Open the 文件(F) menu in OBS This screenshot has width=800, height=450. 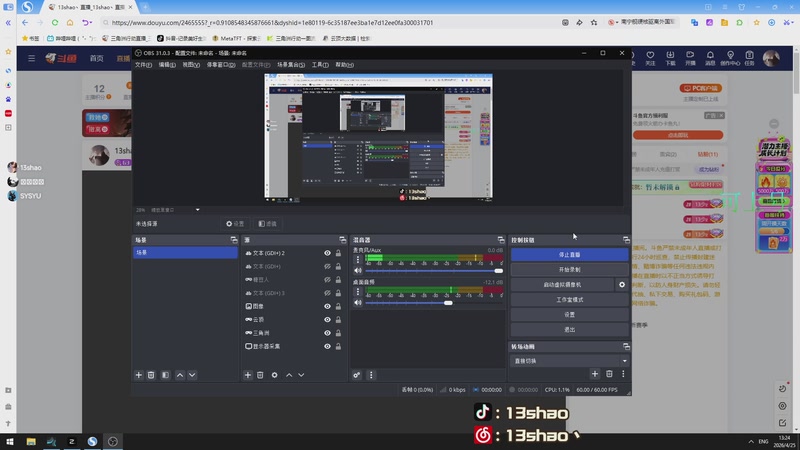(x=143, y=65)
